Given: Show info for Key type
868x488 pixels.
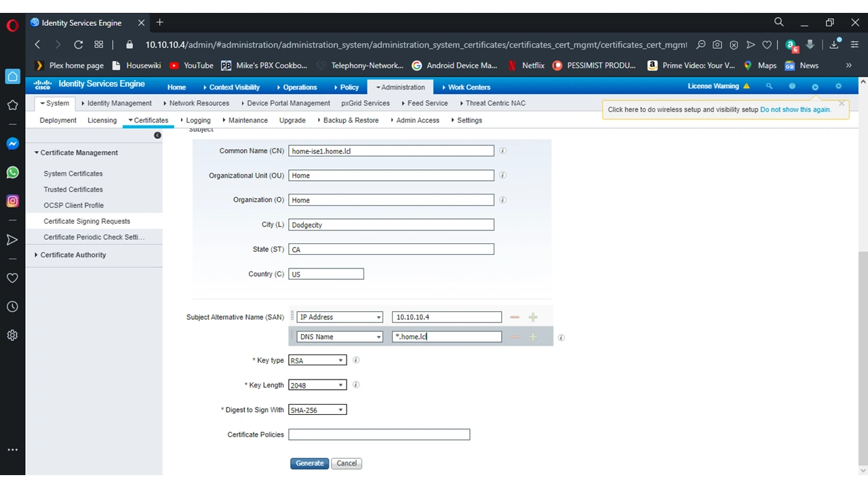Looking at the screenshot, I should 356,360.
